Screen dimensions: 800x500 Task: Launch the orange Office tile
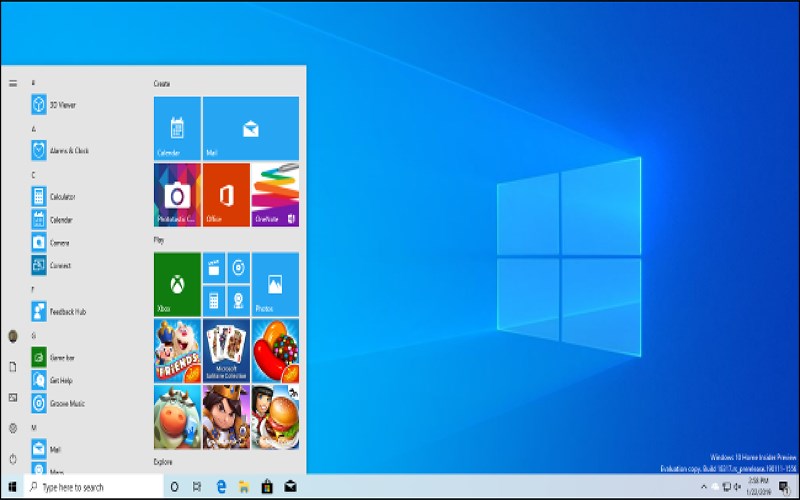click(x=226, y=195)
